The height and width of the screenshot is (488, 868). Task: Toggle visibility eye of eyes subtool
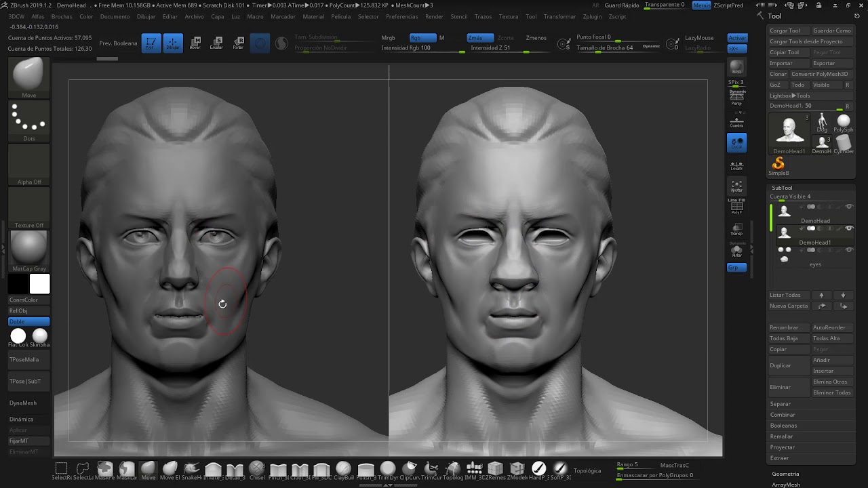pos(849,250)
